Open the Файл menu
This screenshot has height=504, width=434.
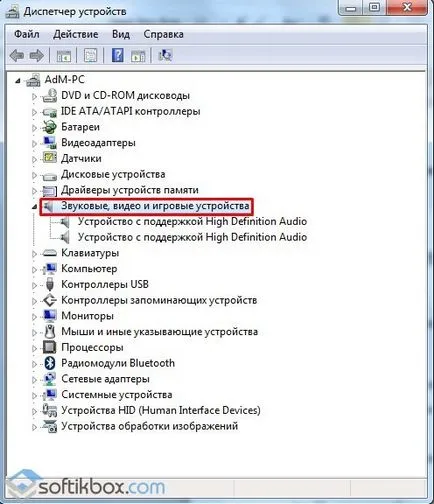point(27,34)
